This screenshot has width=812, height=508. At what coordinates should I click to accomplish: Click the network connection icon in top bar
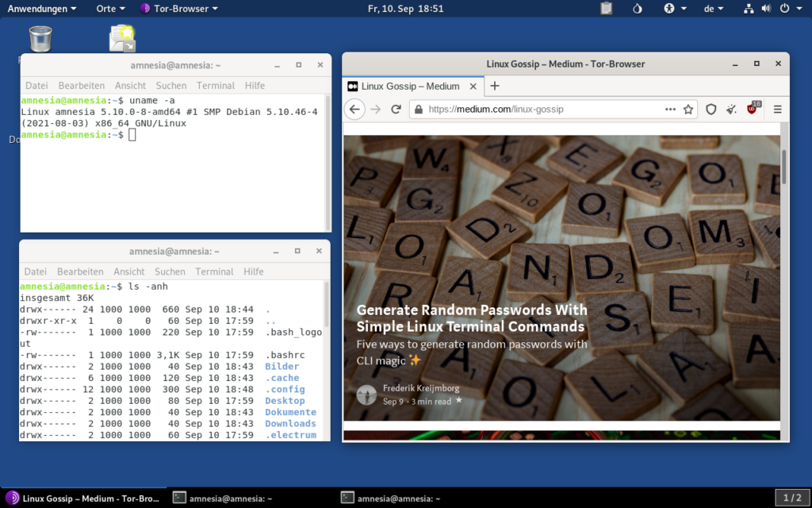[x=749, y=8]
